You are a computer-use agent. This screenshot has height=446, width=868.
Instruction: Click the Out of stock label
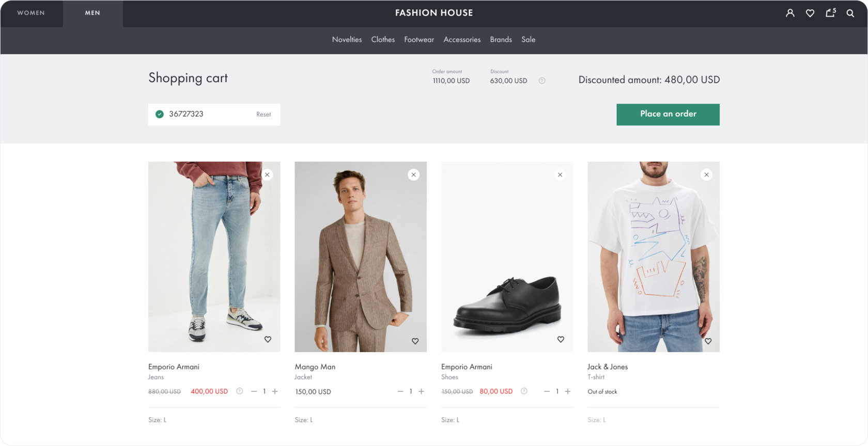click(602, 392)
